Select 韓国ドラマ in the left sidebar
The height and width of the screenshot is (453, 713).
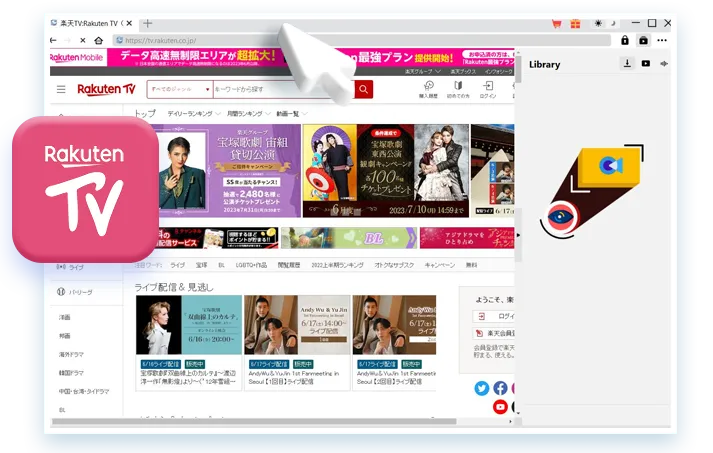click(x=71, y=373)
